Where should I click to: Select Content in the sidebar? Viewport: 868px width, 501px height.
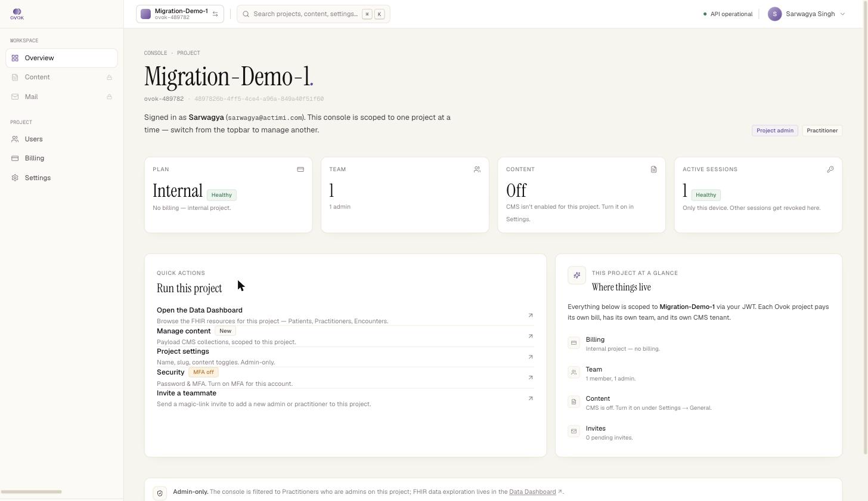62,77
